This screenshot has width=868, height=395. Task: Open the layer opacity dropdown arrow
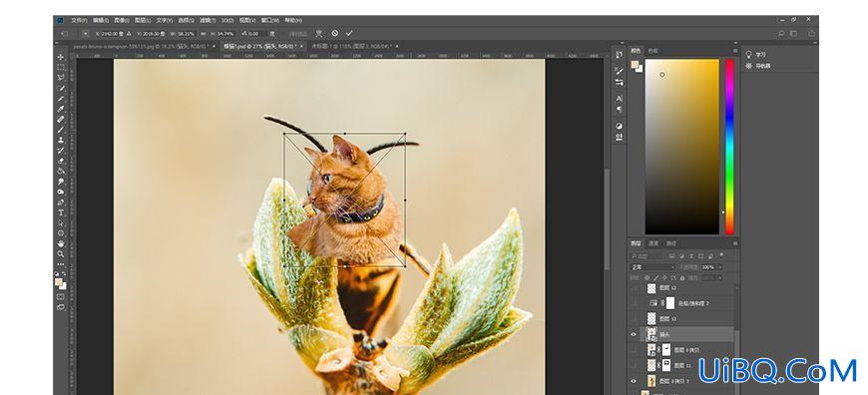720,266
